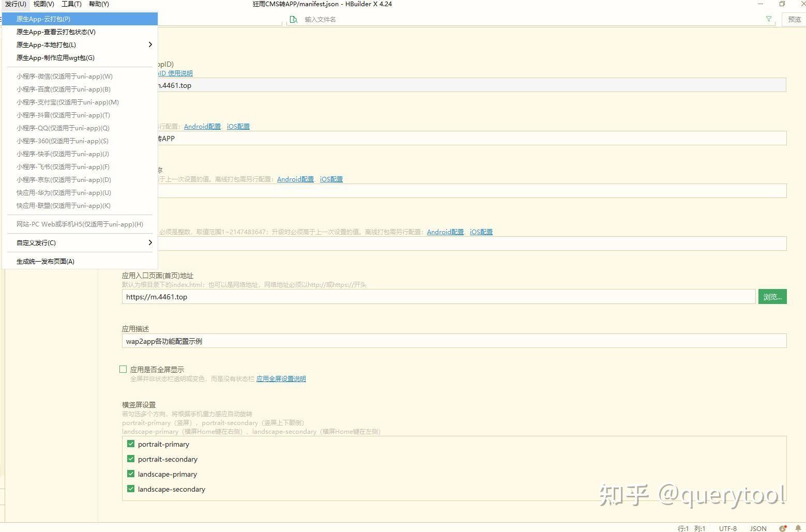This screenshot has width=806, height=532.
Task: Click the AppID field ending in .4461.top
Action: click(x=472, y=85)
